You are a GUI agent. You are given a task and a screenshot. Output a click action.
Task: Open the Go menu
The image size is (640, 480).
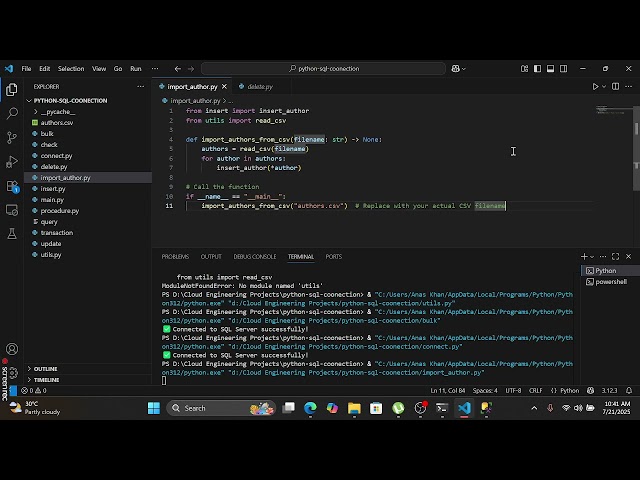click(118, 69)
